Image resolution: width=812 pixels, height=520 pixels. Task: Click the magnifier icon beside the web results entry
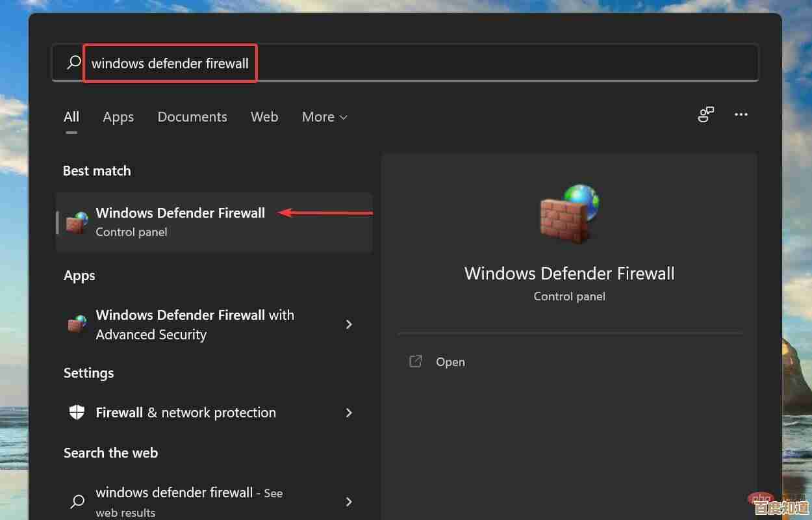point(77,501)
